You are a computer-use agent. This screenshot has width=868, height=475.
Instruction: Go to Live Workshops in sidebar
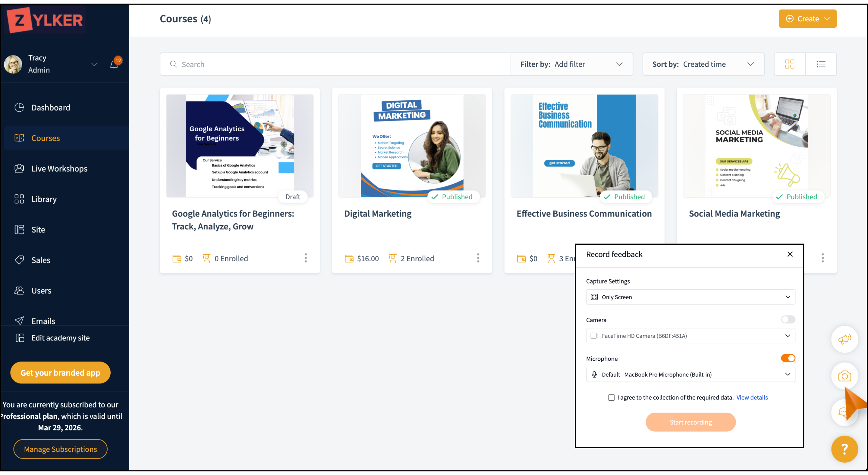tap(59, 168)
